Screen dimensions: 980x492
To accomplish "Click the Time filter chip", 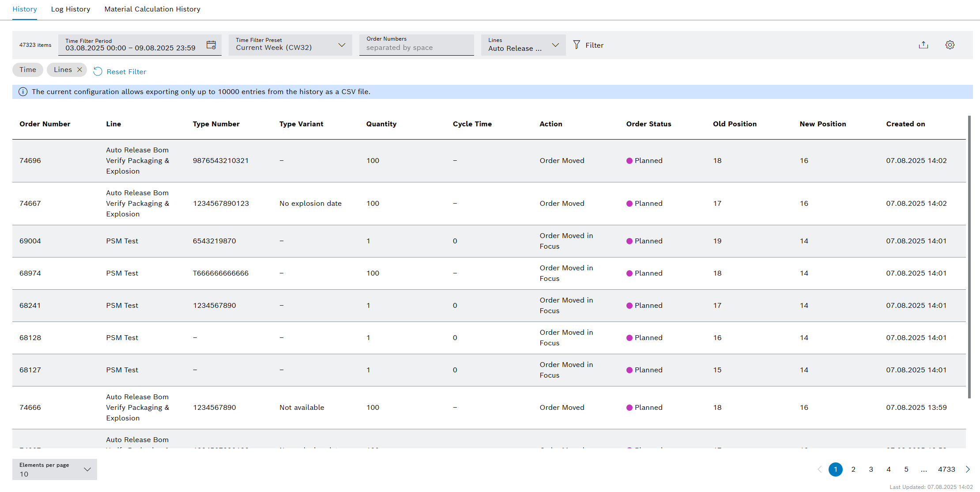I will click(x=28, y=70).
